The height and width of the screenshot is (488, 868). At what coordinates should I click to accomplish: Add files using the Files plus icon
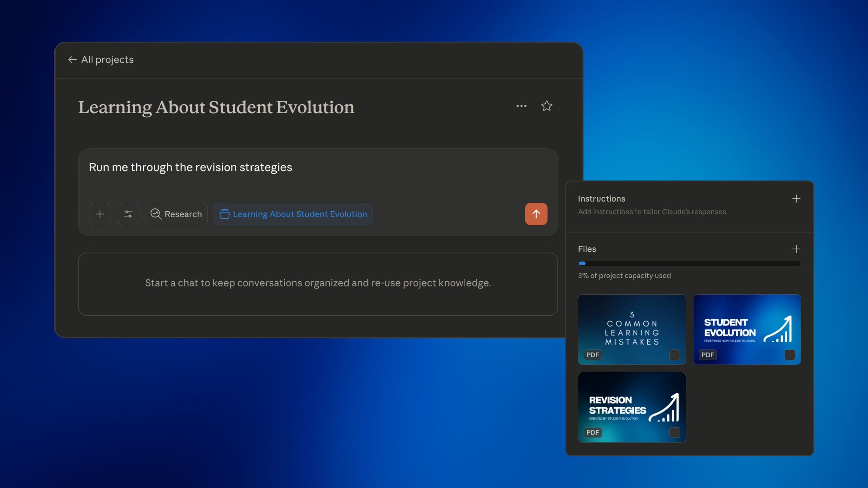point(796,249)
